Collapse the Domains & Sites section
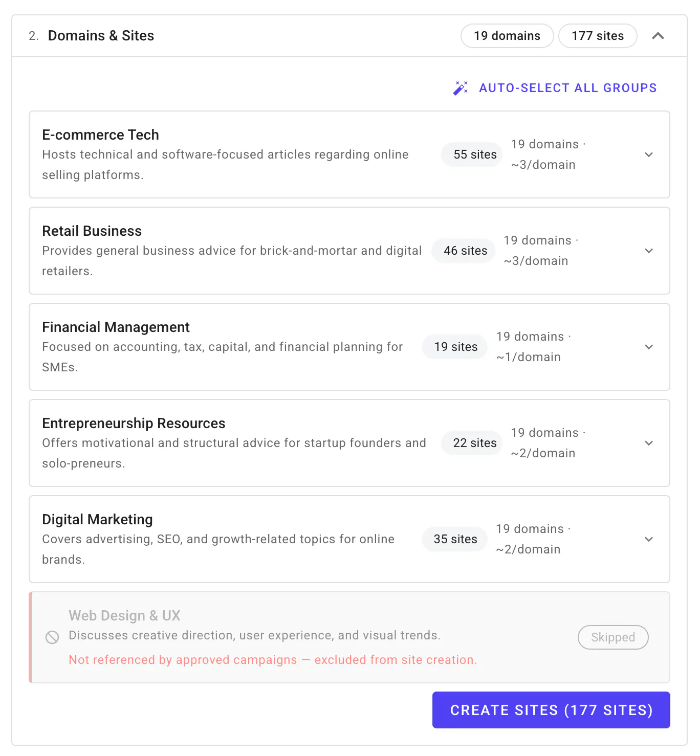 [x=658, y=36]
